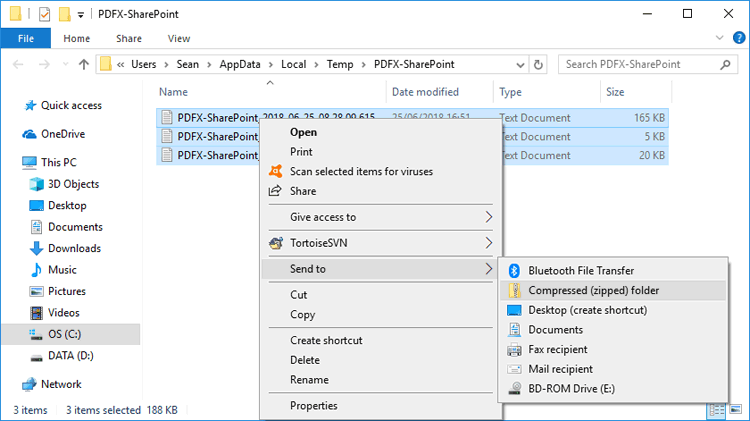The width and height of the screenshot is (750, 421).
Task: Switch to the Home ribbon tab
Action: click(x=77, y=38)
